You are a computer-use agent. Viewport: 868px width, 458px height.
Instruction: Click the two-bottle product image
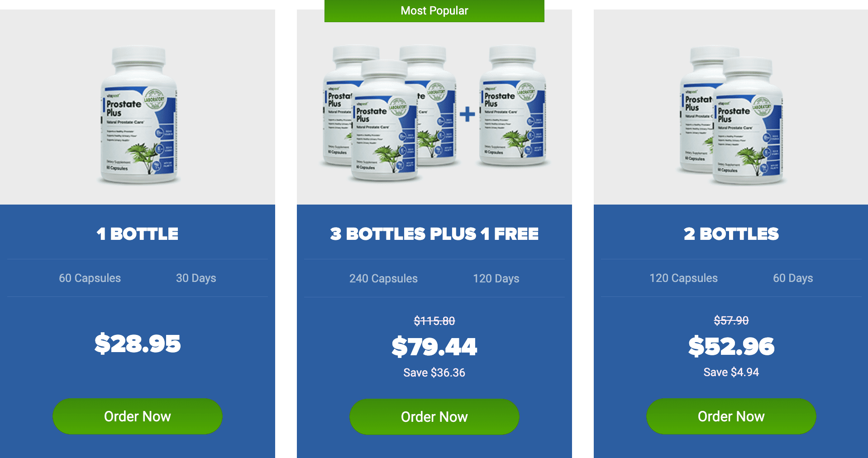731,115
